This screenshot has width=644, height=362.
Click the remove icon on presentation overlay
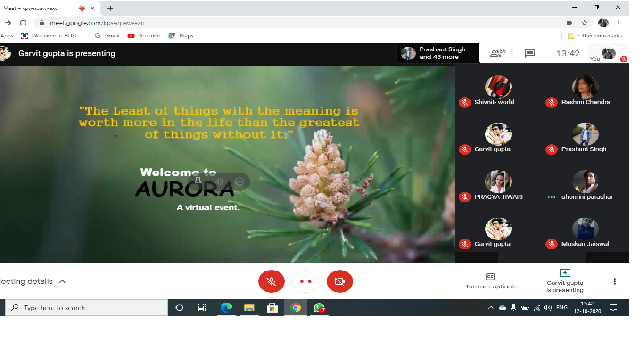pos(239,181)
